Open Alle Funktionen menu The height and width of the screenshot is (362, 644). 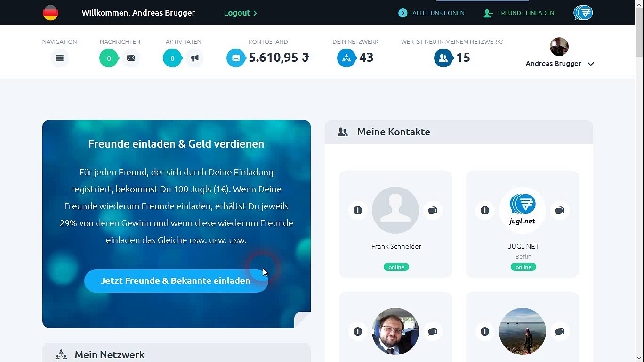432,13
